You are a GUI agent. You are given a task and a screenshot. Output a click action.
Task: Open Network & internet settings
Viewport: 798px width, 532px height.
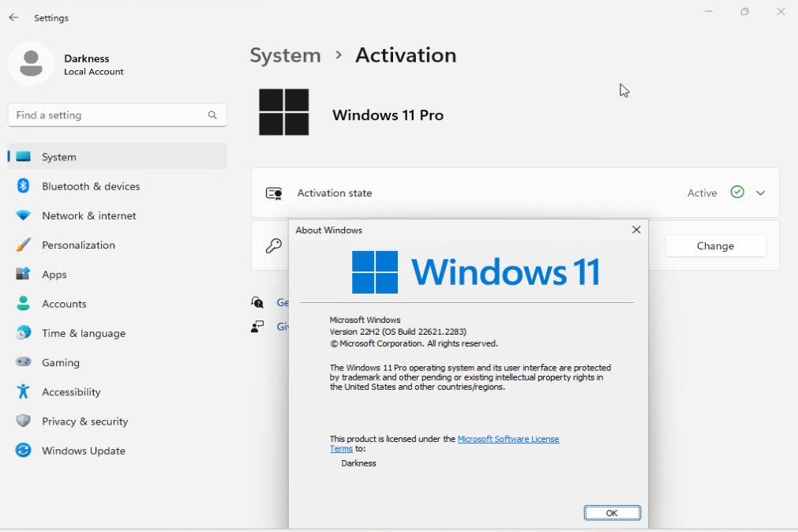pyautogui.click(x=118, y=215)
